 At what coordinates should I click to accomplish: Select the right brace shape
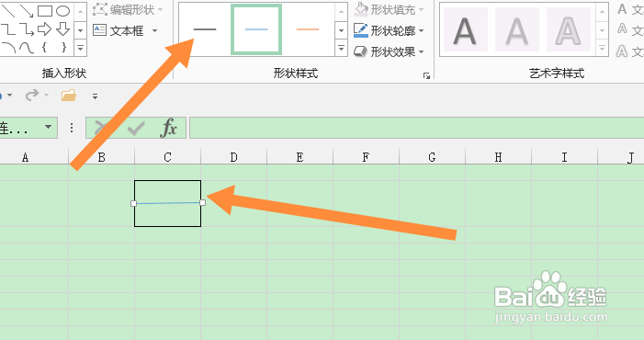point(63,48)
